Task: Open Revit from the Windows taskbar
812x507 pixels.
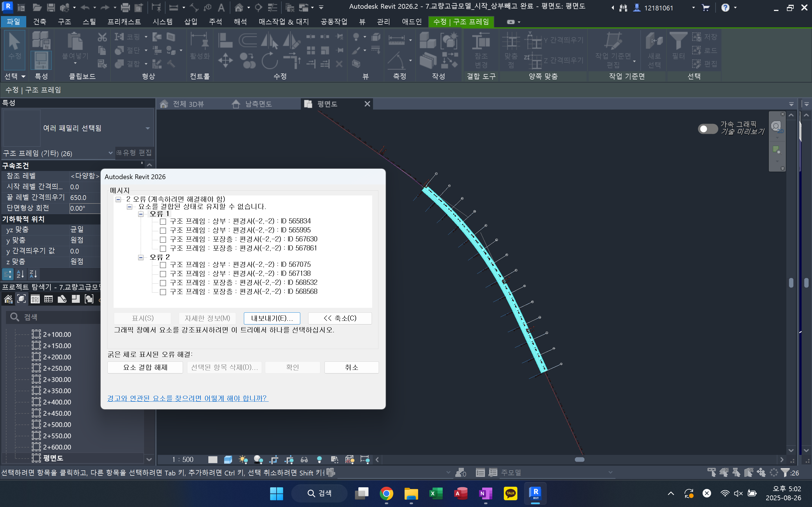Action: point(535,493)
